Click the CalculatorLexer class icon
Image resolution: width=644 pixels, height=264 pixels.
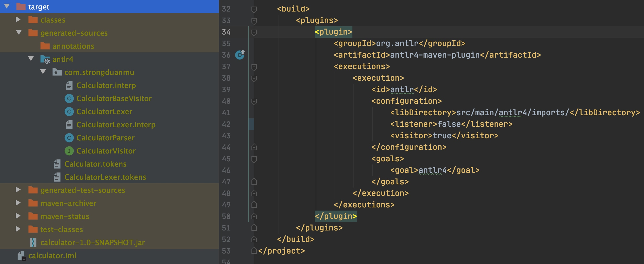click(69, 112)
